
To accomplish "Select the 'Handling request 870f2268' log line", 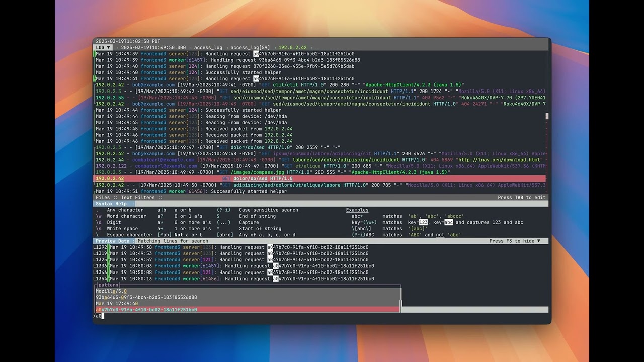I will (x=319, y=66).
